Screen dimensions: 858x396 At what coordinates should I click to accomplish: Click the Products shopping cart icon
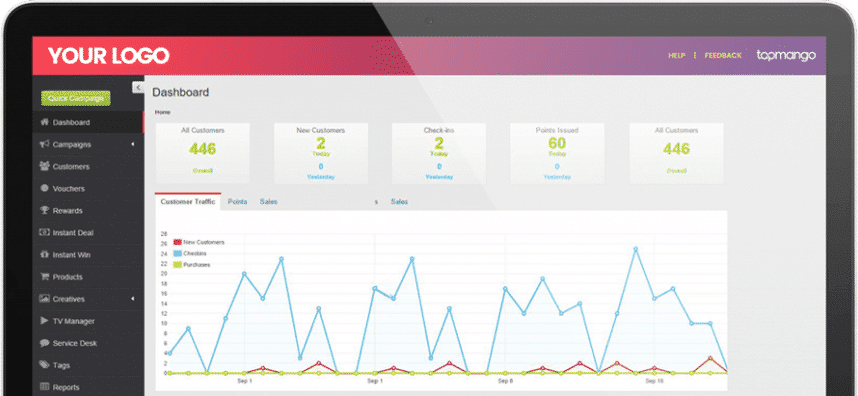pos(44,277)
